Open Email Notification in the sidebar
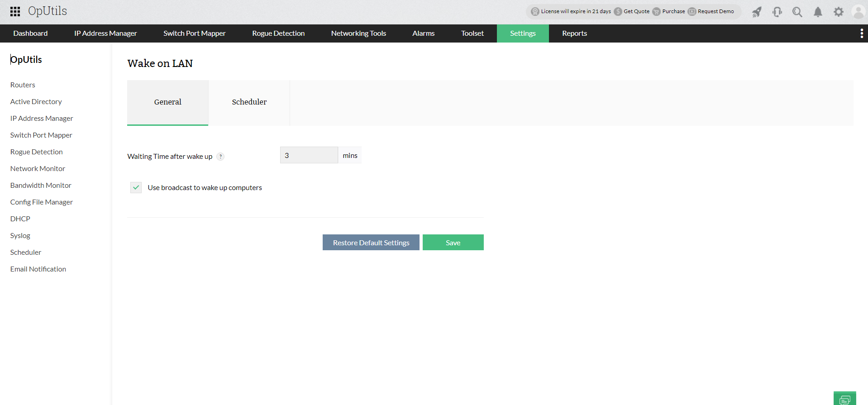 tap(38, 269)
